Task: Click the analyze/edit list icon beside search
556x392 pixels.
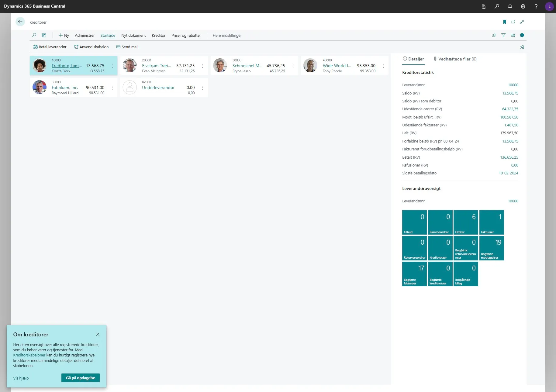Action: tap(44, 35)
